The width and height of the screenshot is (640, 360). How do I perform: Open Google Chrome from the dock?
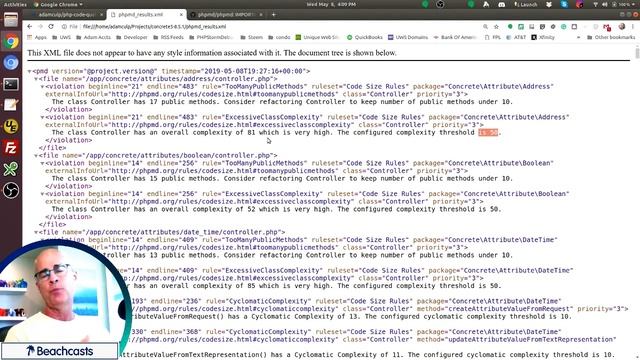pos(11,42)
